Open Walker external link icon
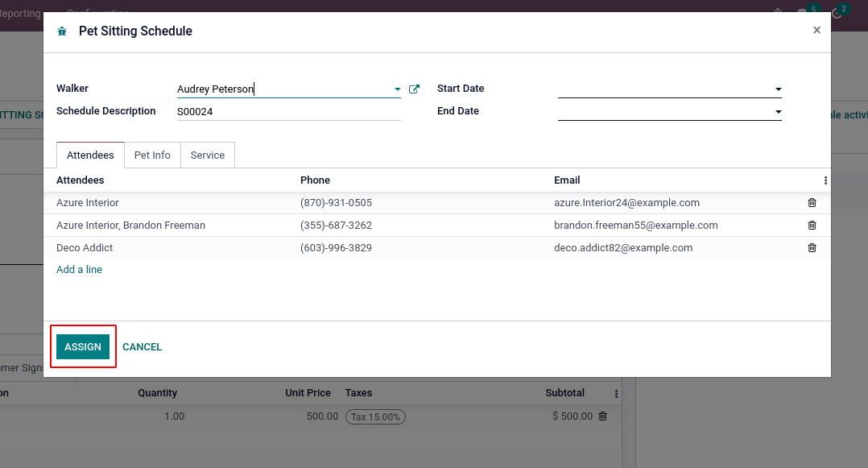This screenshot has width=868, height=468. [415, 89]
